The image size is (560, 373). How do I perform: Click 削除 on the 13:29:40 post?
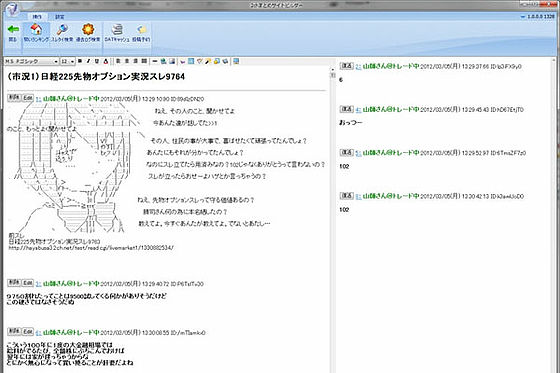[14, 282]
